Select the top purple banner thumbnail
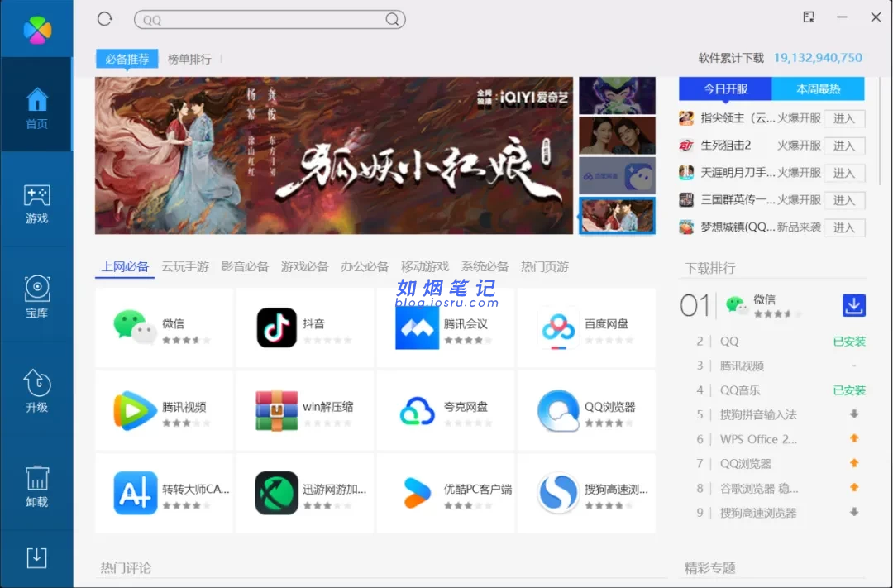Screen dimensions: 893x588 coord(618,96)
